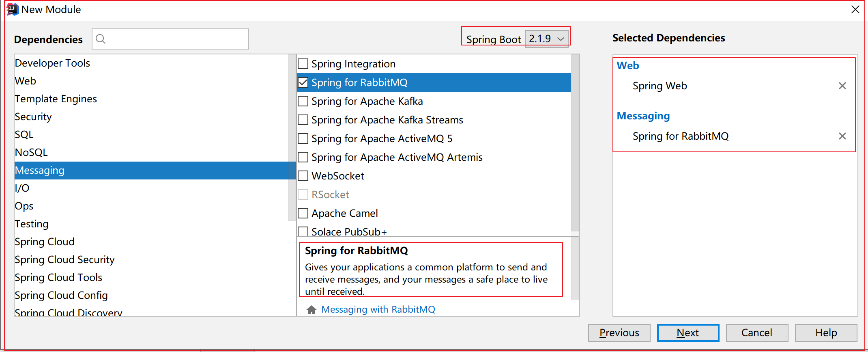Enable the Spring Integration checkbox
Image resolution: width=868 pixels, height=352 pixels.
coord(303,64)
